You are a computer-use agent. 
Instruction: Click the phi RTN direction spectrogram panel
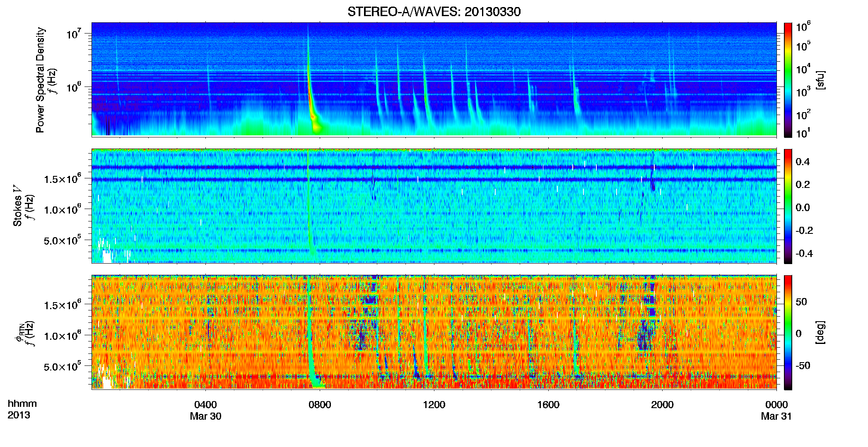[434, 332]
